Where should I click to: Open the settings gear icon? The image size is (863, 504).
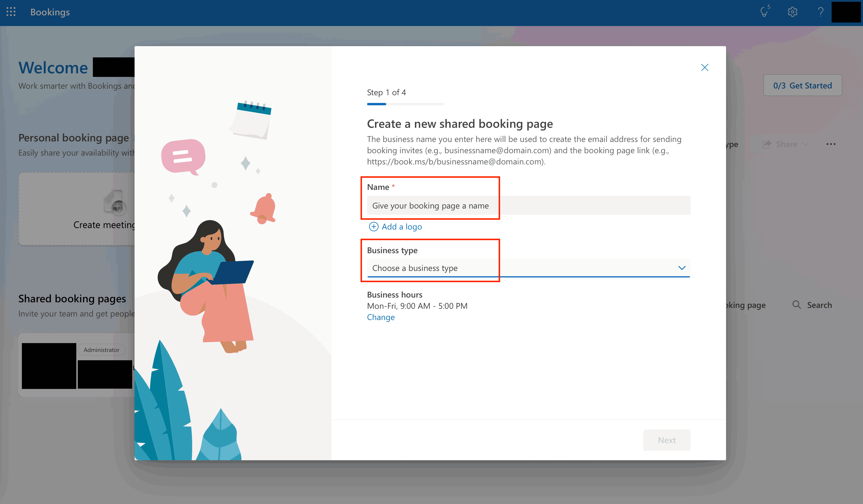[x=792, y=12]
